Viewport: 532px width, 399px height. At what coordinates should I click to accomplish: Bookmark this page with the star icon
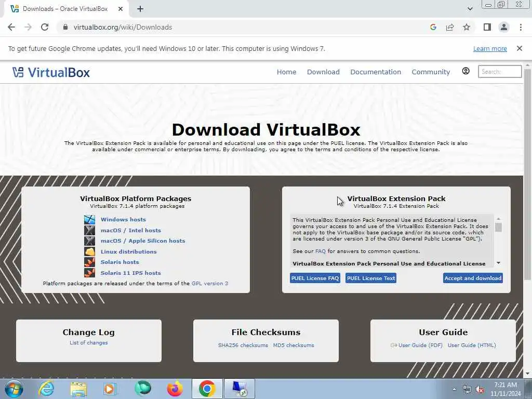tap(467, 27)
